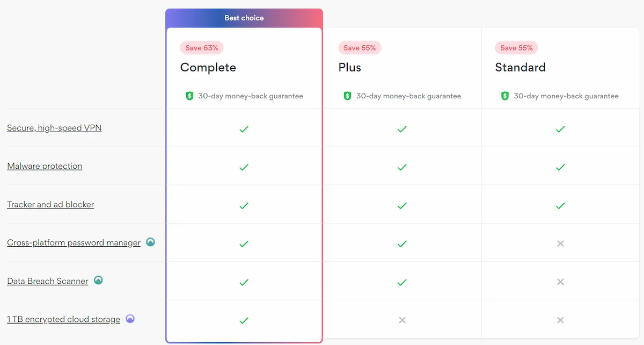Visit the Data Breach Scanner link

[x=48, y=281]
